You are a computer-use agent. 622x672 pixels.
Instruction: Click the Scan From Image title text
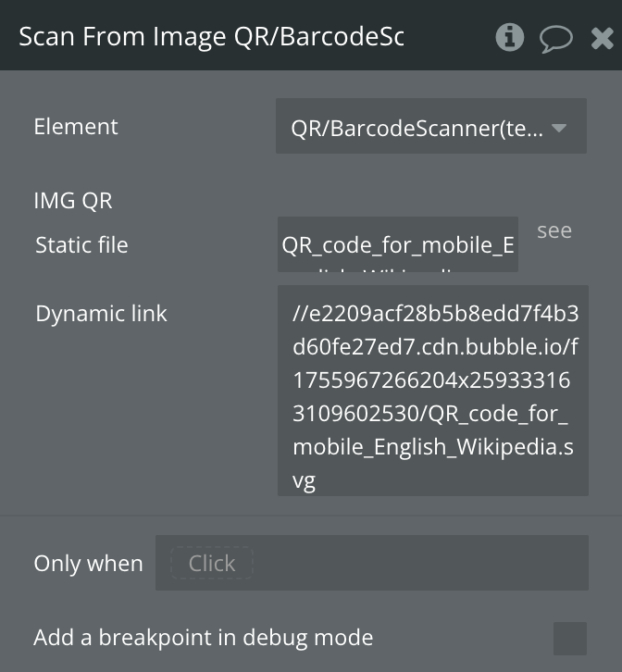pyautogui.click(x=211, y=36)
